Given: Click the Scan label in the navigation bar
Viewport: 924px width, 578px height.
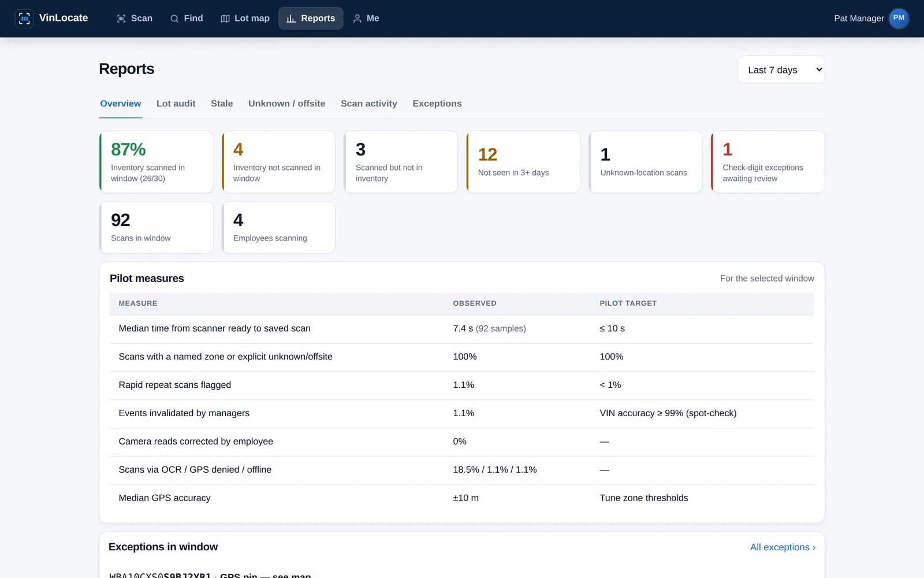Looking at the screenshot, I should pos(141,18).
